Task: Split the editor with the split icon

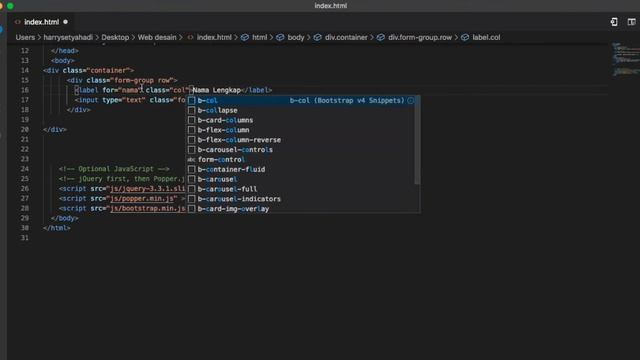Action: point(631,22)
